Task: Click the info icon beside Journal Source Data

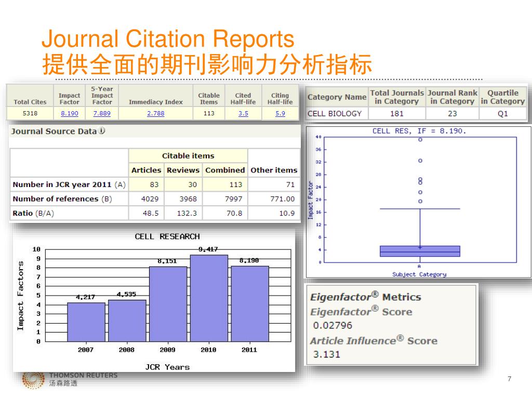Action: tap(102, 130)
